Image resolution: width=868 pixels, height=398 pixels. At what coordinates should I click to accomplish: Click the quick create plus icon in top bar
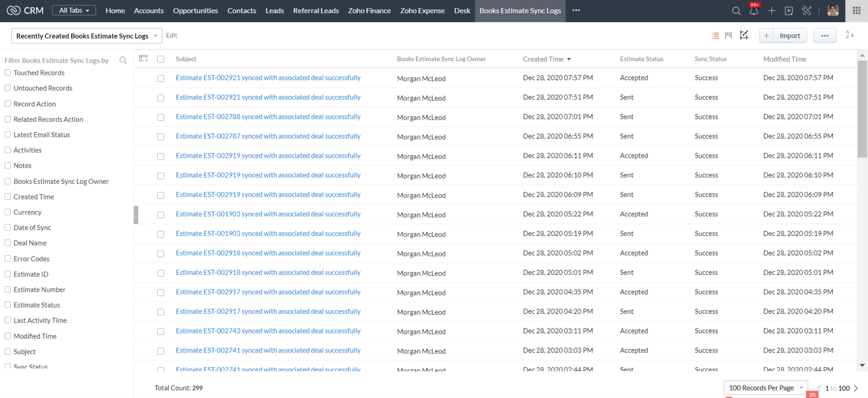(x=771, y=11)
